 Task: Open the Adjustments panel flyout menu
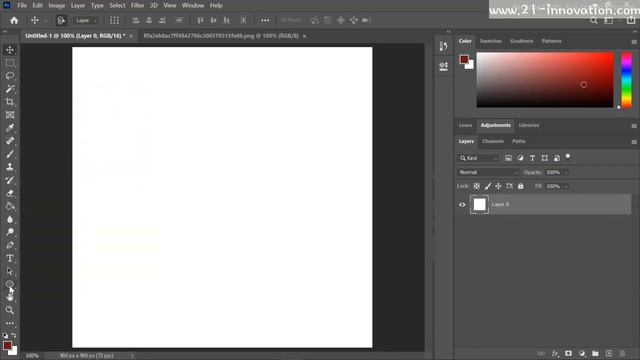(x=634, y=126)
